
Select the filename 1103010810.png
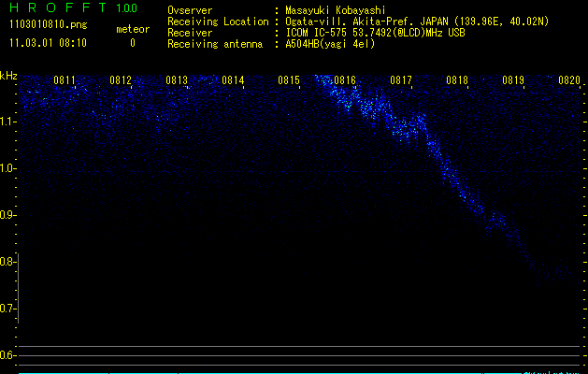pos(49,24)
